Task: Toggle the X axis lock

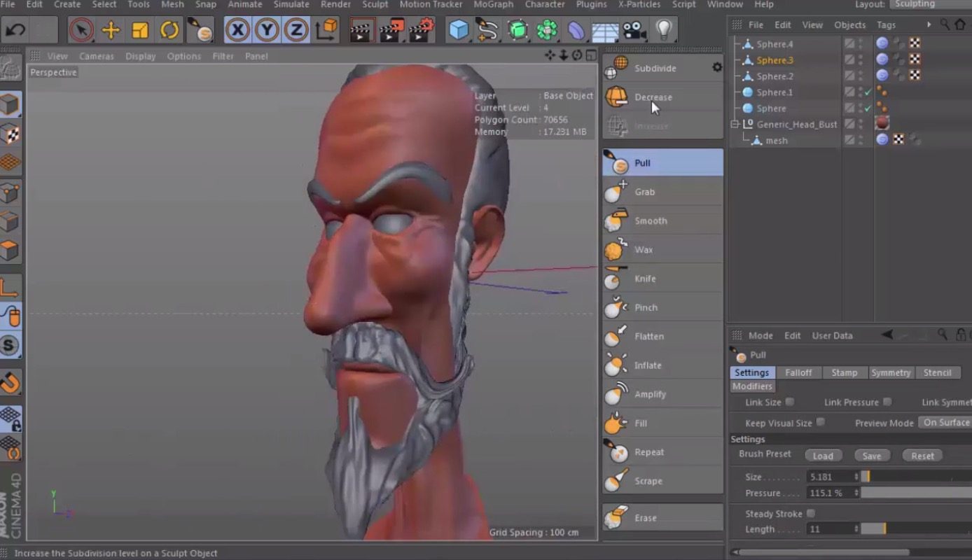Action: coord(238,30)
